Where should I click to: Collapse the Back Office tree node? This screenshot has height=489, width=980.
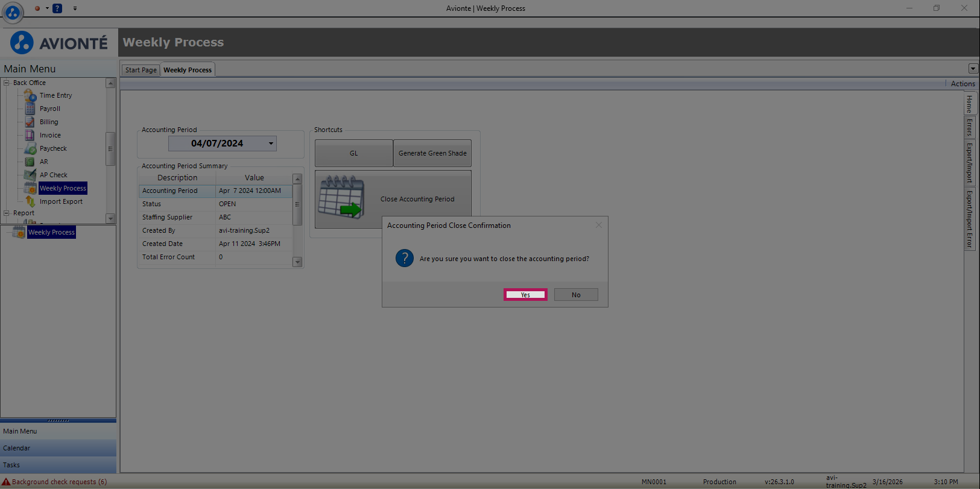(7, 83)
